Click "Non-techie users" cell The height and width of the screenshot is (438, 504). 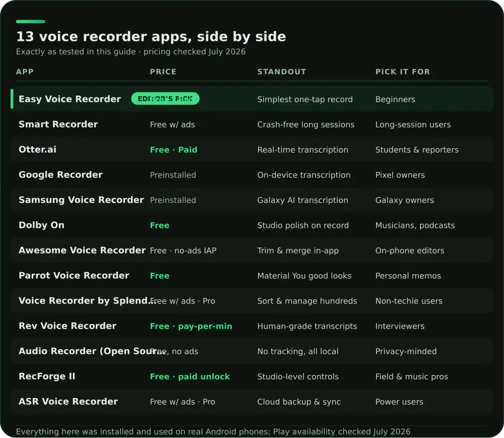pyautogui.click(x=409, y=301)
